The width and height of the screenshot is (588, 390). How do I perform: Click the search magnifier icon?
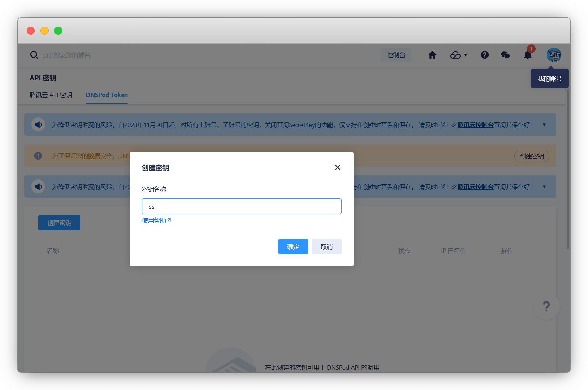[x=34, y=55]
